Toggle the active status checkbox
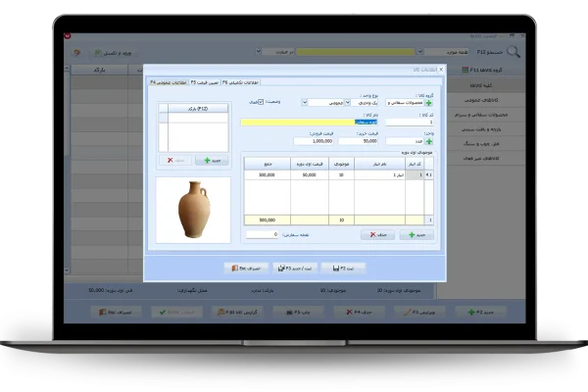The height and width of the screenshot is (392, 588). (261, 102)
